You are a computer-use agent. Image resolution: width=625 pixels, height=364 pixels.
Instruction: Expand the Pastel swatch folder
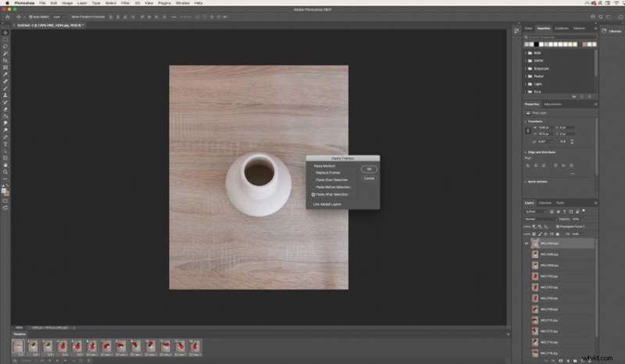point(526,76)
